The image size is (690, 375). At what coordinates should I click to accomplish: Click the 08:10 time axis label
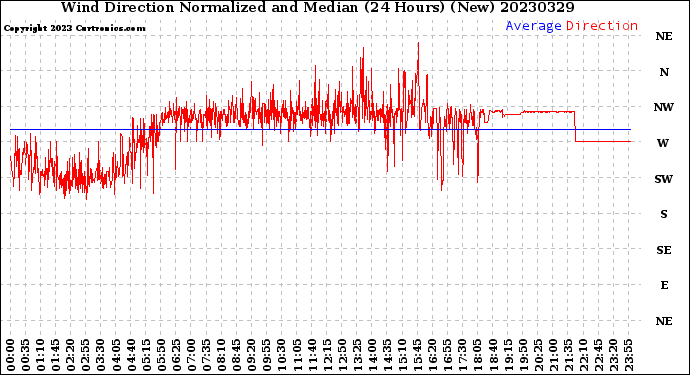pyautogui.click(x=221, y=355)
